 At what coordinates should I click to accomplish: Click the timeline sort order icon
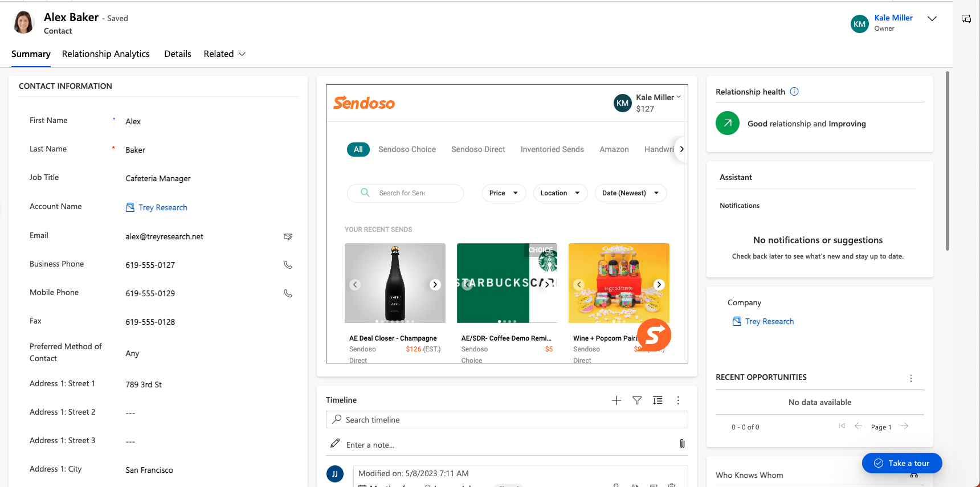658,400
